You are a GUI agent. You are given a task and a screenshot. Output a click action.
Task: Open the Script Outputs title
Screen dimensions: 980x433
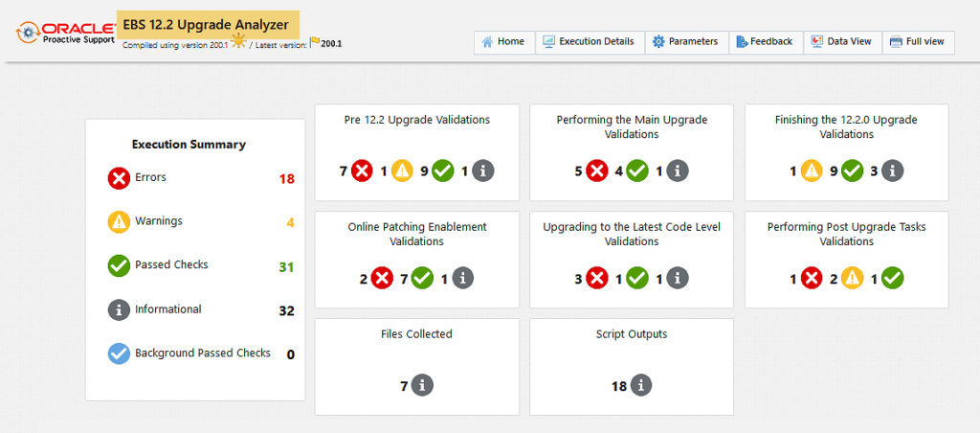coord(632,334)
